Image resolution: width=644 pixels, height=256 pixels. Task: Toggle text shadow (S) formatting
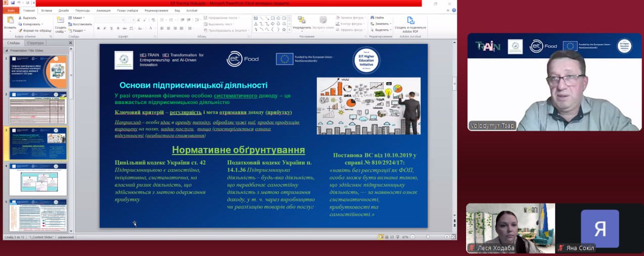point(118,28)
